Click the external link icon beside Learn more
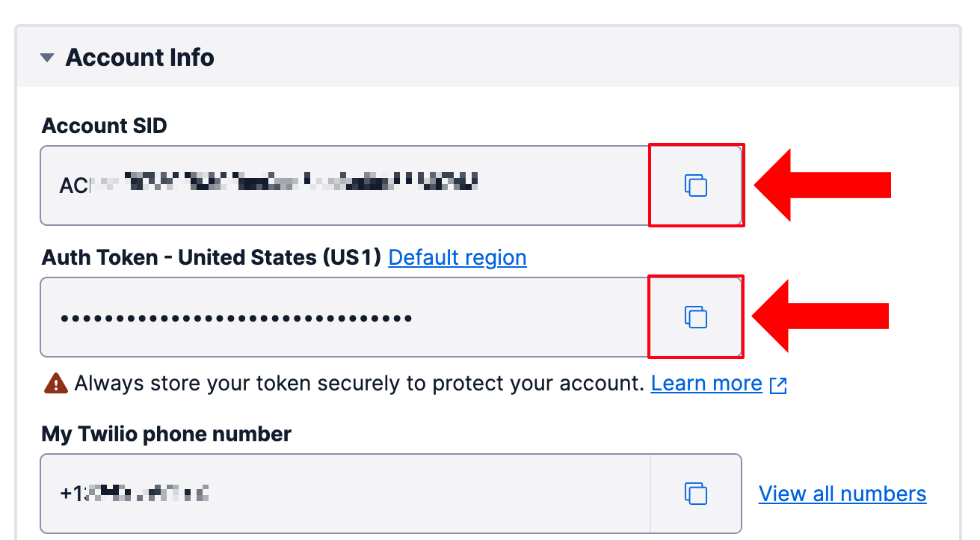980x540 pixels. coord(778,385)
